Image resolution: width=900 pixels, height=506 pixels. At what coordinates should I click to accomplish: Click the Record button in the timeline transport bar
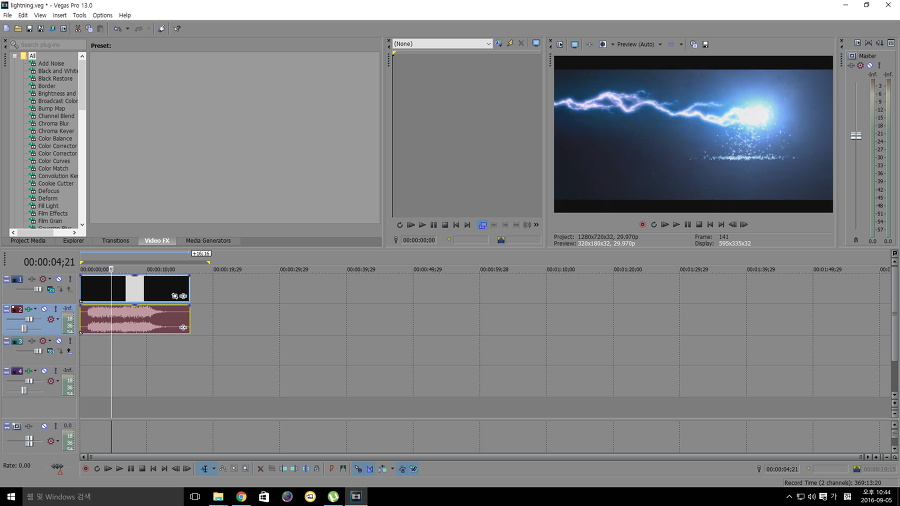pyautogui.click(x=86, y=469)
